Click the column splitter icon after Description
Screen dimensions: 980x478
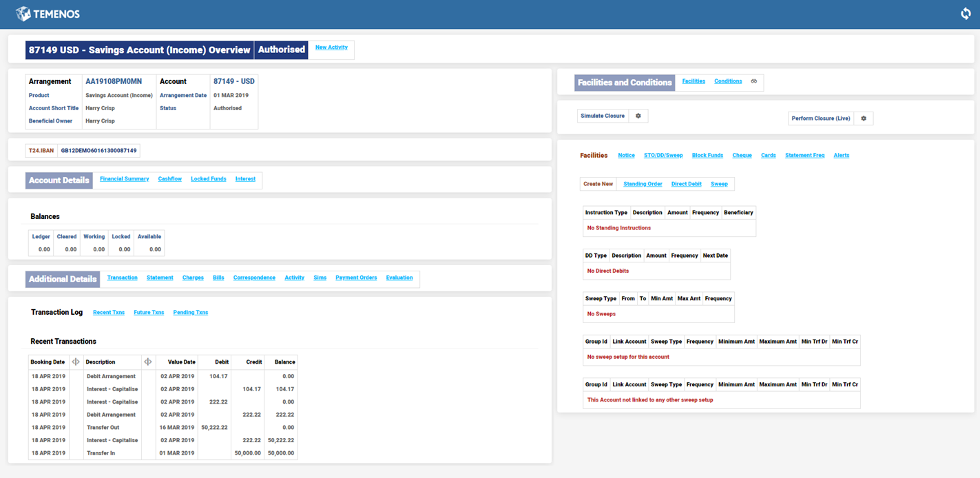coord(148,362)
